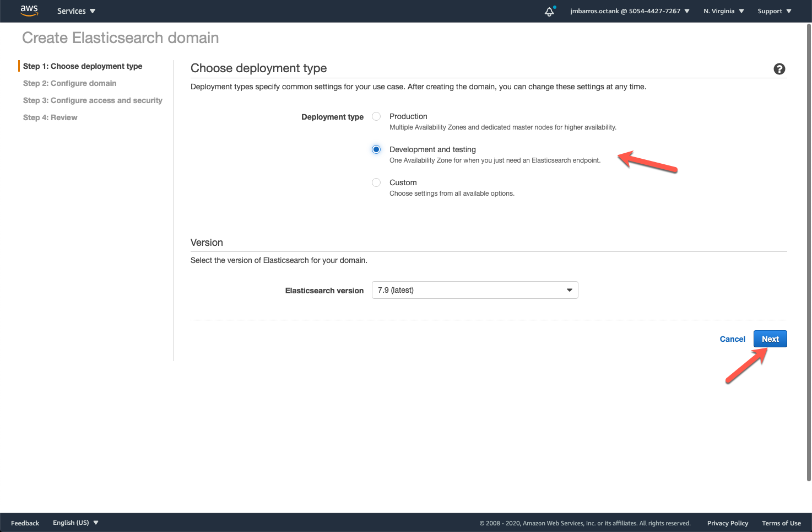
Task: Choose Development and testing radio button
Action: click(376, 149)
